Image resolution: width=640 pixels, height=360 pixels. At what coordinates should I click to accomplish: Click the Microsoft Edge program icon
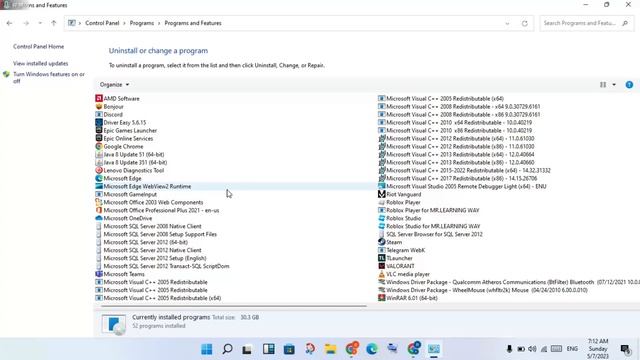click(x=99, y=178)
